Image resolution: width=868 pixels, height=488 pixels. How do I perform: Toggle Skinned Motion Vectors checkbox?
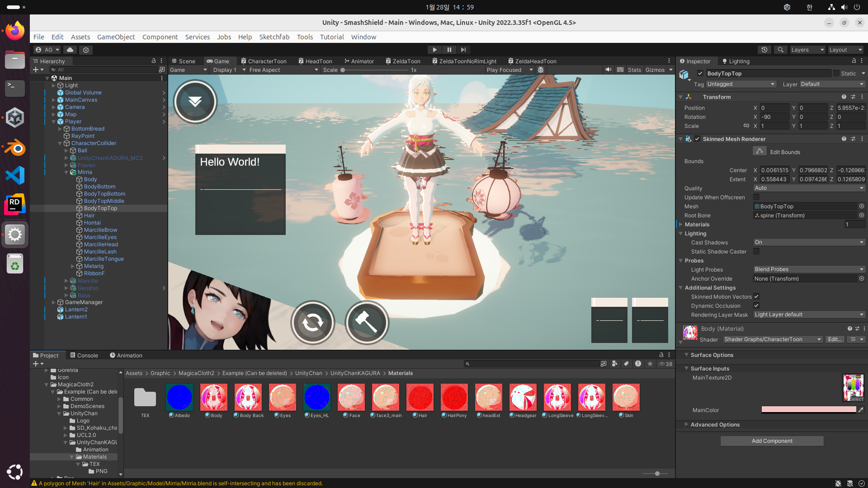(x=756, y=296)
